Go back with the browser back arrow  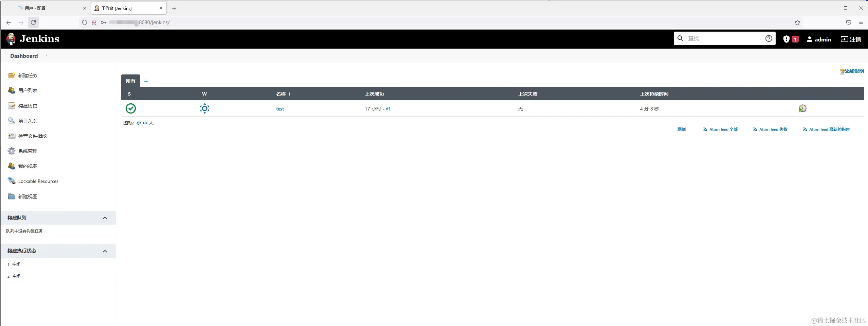tap(9, 22)
